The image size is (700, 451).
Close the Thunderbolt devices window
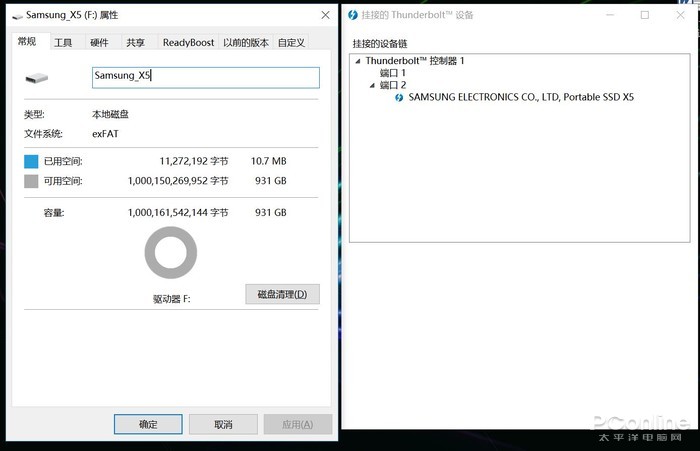pos(680,15)
